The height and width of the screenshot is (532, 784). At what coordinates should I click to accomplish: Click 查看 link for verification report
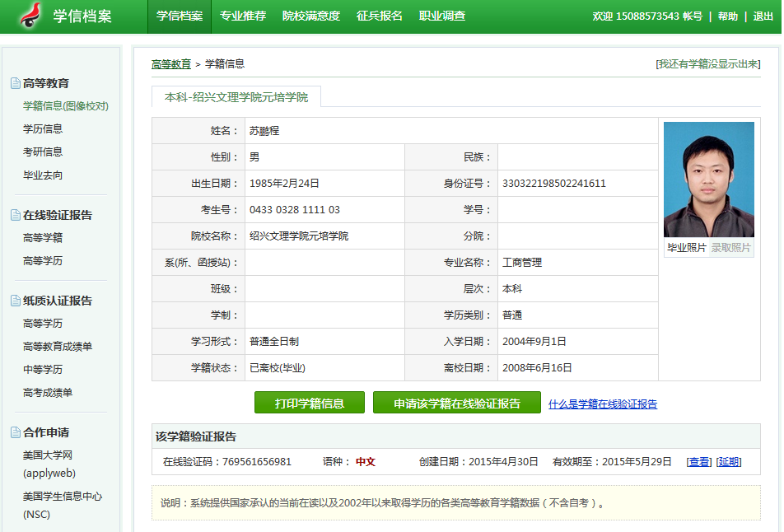tap(699, 462)
